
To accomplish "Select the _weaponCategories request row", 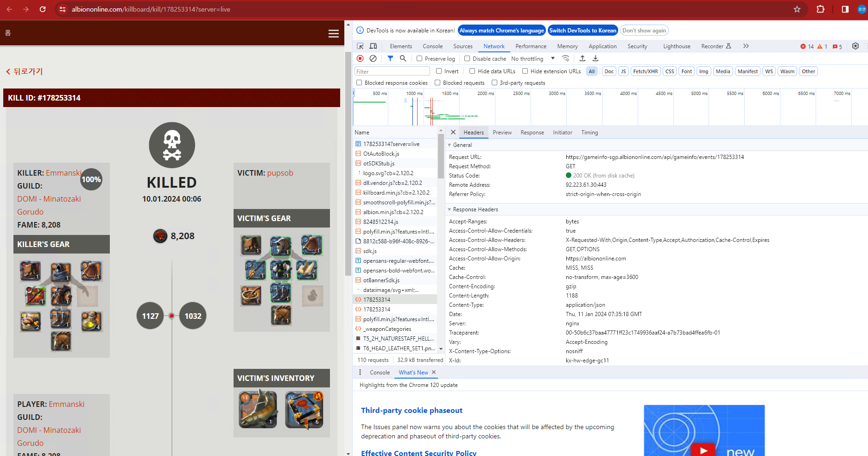I will (x=395, y=329).
